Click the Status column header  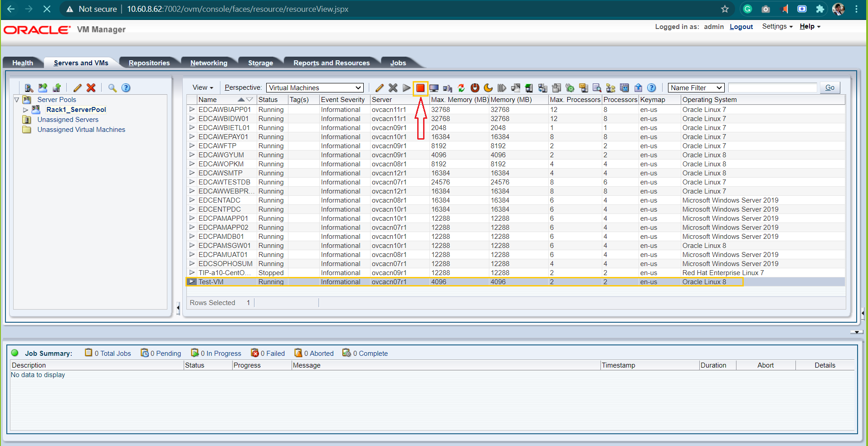[x=272, y=100]
